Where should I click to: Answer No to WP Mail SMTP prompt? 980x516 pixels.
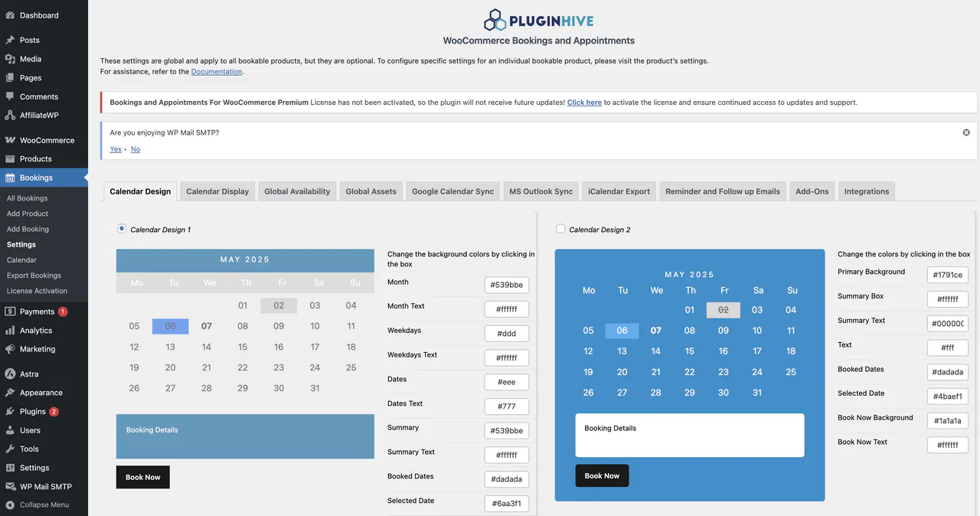tap(136, 149)
